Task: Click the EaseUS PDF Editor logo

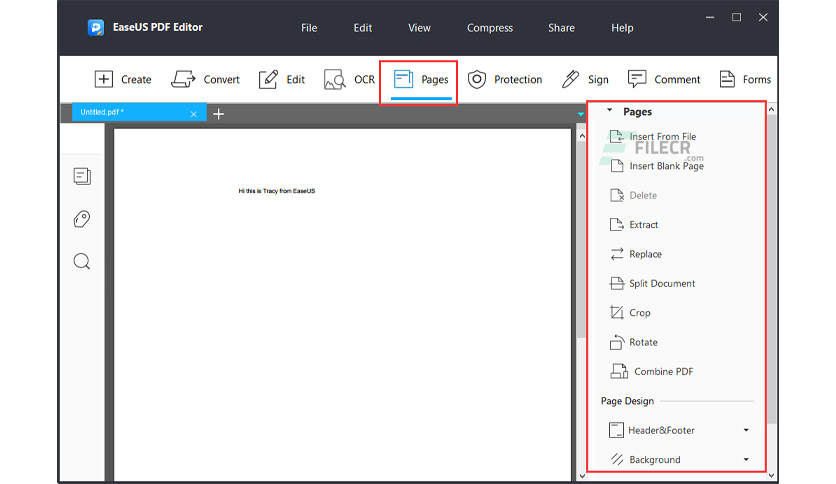Action: [95, 27]
